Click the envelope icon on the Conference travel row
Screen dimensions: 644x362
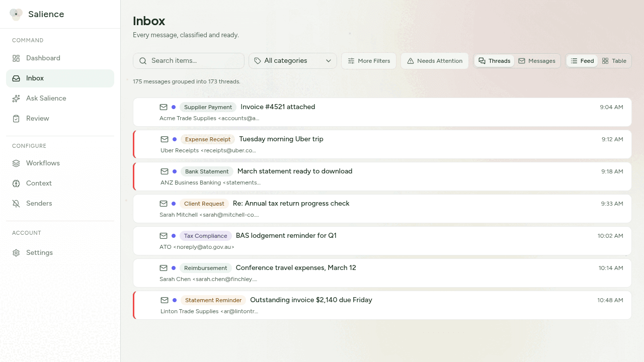tap(164, 268)
